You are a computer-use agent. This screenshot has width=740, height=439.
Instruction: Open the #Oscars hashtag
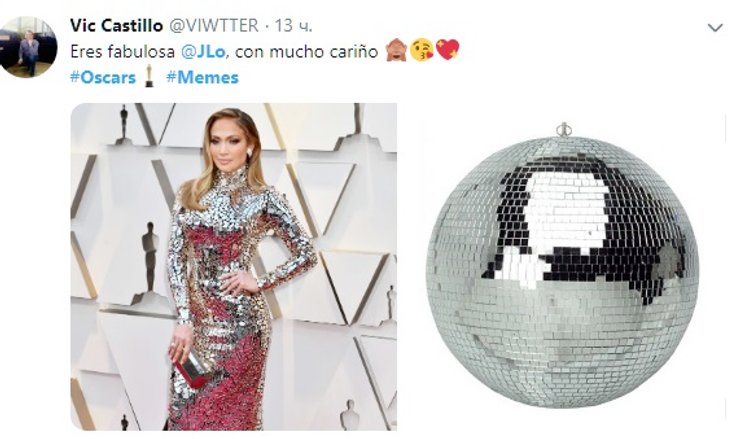103,77
